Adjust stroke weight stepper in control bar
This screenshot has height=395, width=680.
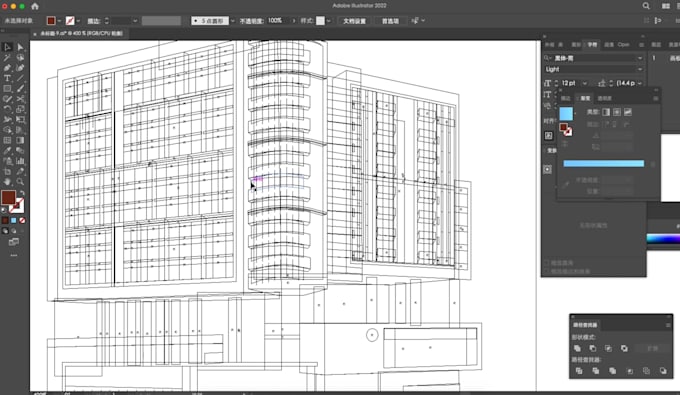107,21
